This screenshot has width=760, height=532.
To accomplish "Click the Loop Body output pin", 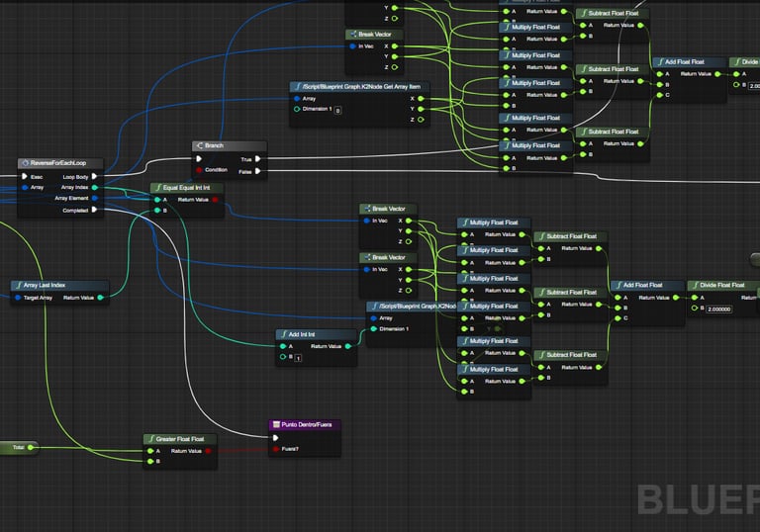I will pos(95,176).
